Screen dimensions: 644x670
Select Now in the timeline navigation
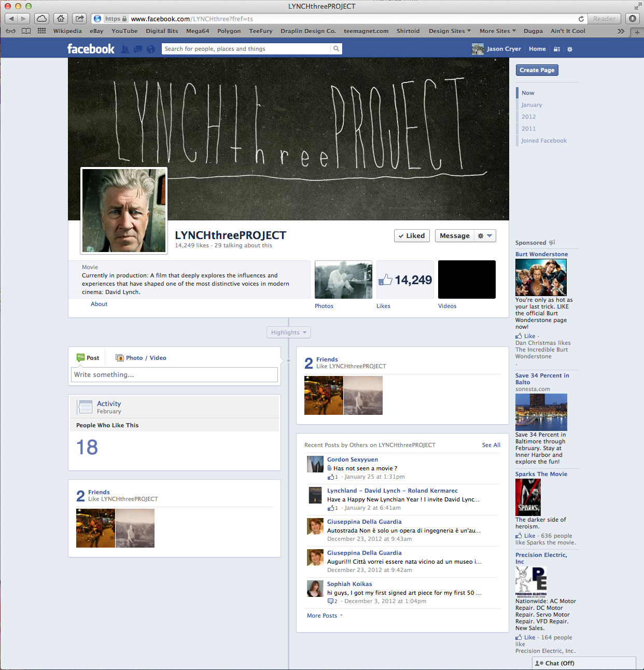point(528,93)
